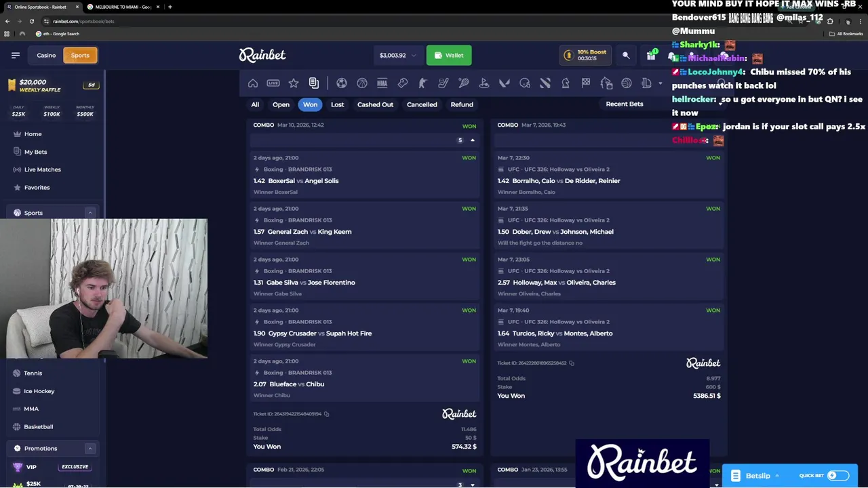Click the Sports mode button

pyautogui.click(x=80, y=56)
